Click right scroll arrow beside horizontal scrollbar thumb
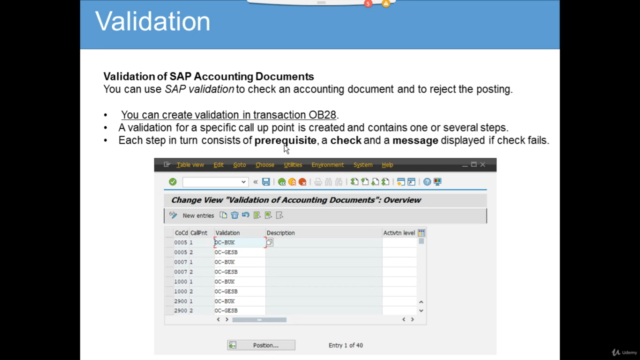640x360 pixels. 227,320
